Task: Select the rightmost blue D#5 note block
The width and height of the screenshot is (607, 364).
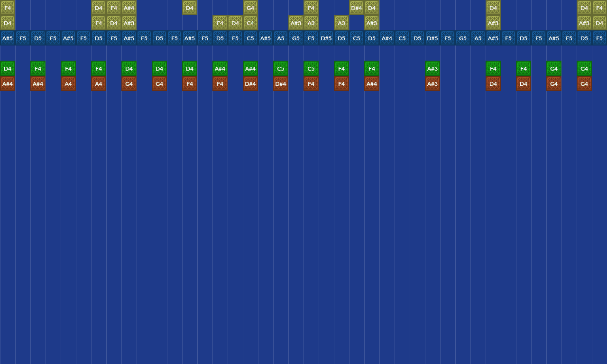Action: (x=432, y=38)
